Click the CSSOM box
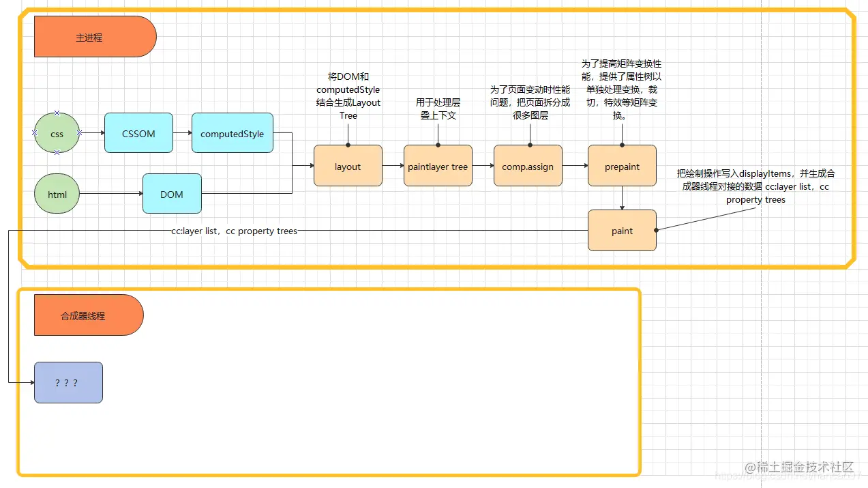Viewport: 868px width, 488px height. (138, 133)
